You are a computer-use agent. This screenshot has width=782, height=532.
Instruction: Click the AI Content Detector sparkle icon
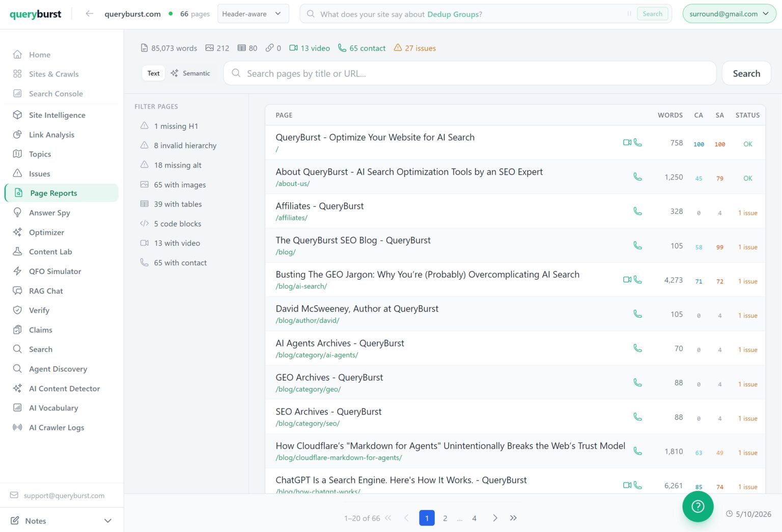[17, 388]
